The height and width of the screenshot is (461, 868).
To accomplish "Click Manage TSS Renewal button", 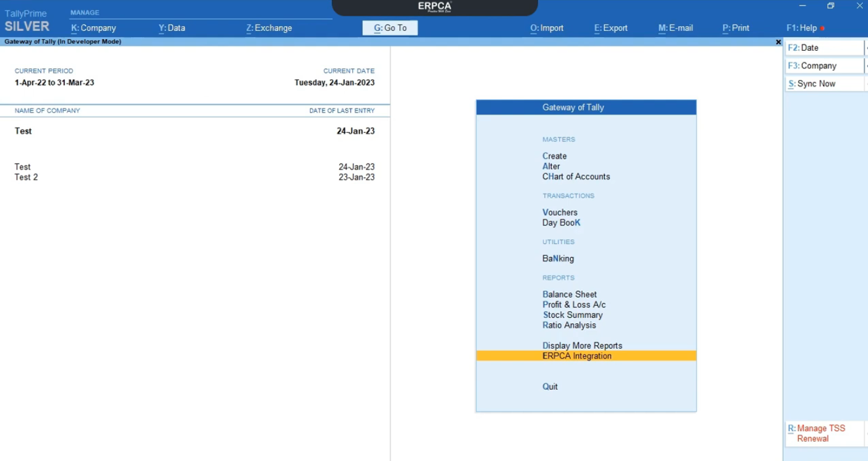I will tap(825, 433).
